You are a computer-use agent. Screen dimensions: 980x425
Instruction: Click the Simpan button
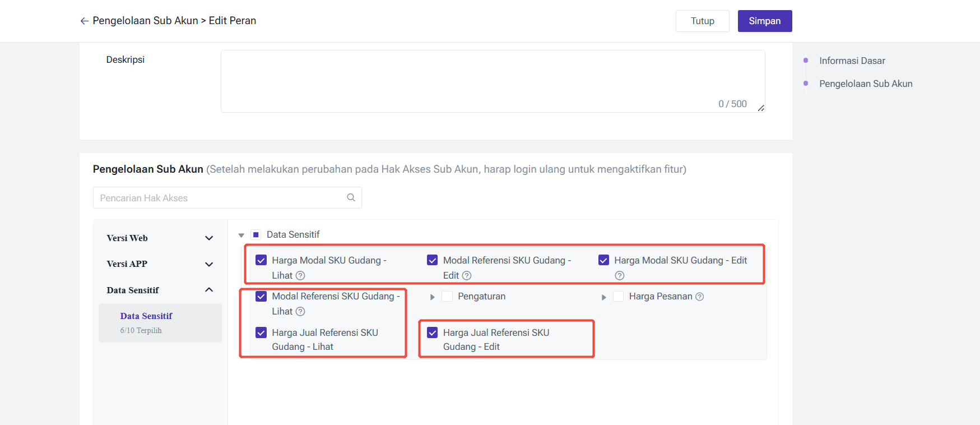(x=765, y=21)
